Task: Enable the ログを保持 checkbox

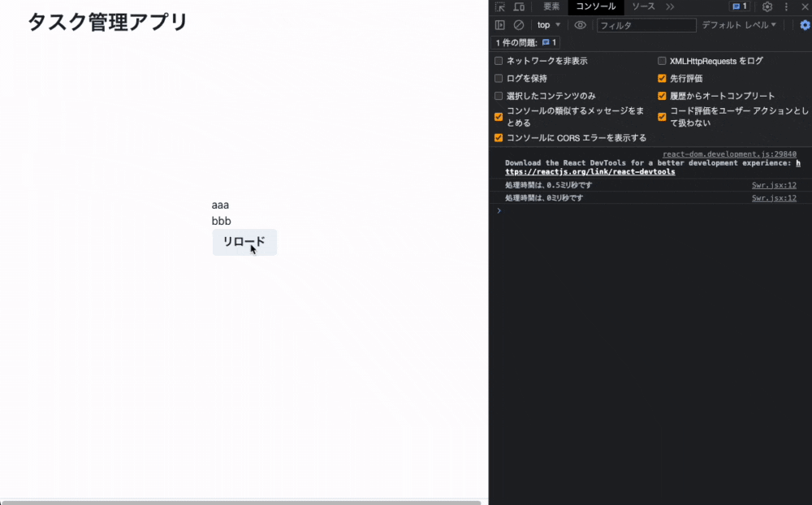Action: point(499,78)
